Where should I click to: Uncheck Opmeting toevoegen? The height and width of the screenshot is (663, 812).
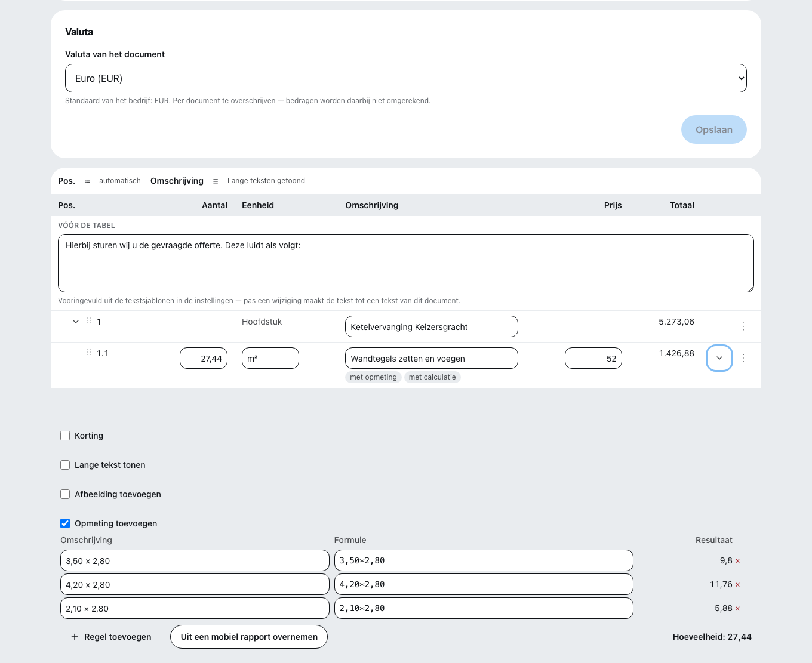[x=65, y=523]
